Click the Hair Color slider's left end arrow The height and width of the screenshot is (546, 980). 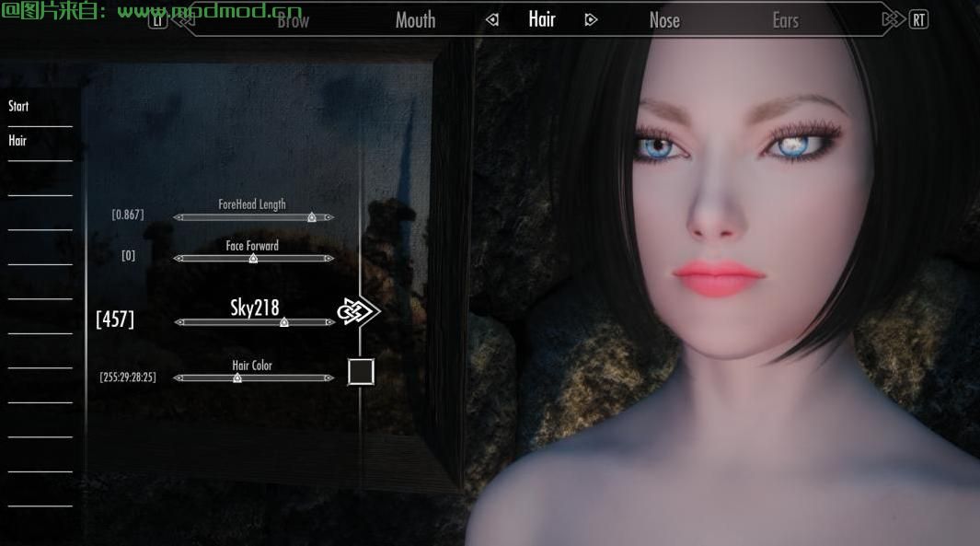tap(179, 378)
